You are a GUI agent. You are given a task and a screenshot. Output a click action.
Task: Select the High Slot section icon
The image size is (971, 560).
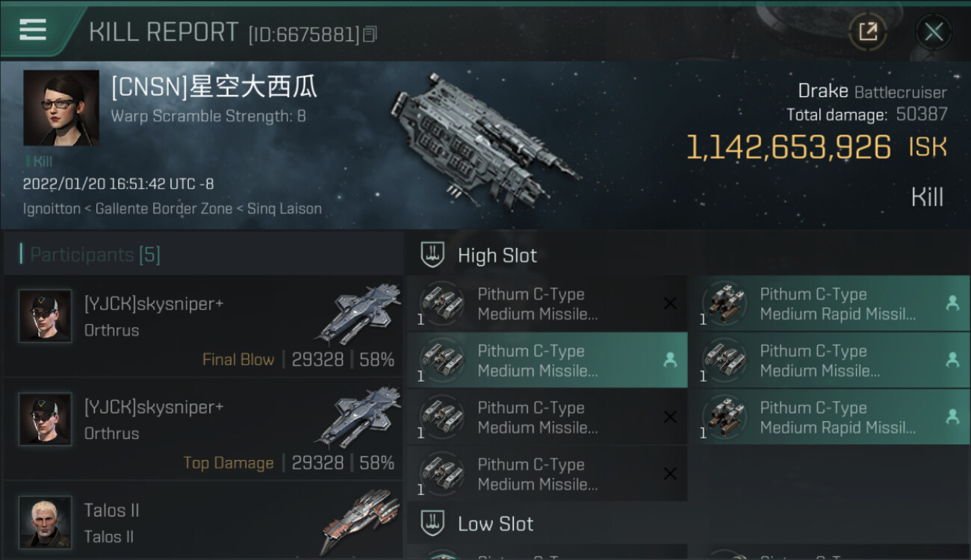432,255
